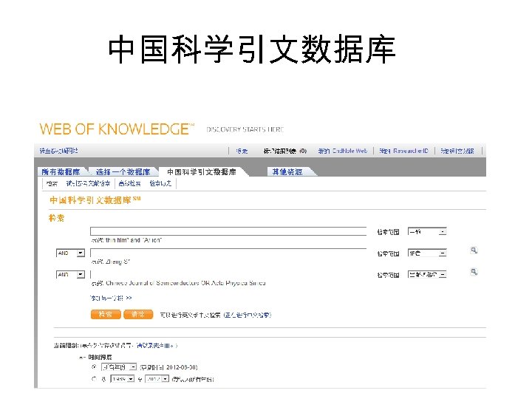This screenshot has height=399, width=532.
Task: Open the all-years timespan dropdown
Action: tap(119, 367)
